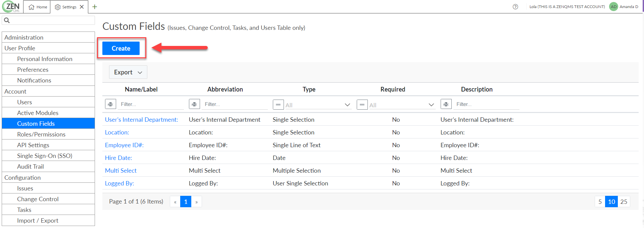644x228 pixels.
Task: Sort by Name/Label column header
Action: coord(141,90)
